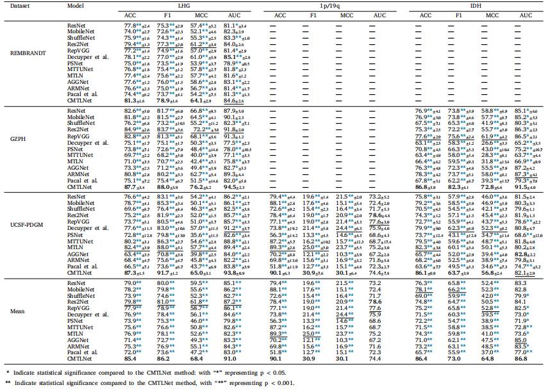Screen dimensions: 557x392
Task: Click "ShuffleNet" in the GZPH section
Action: click(81, 123)
